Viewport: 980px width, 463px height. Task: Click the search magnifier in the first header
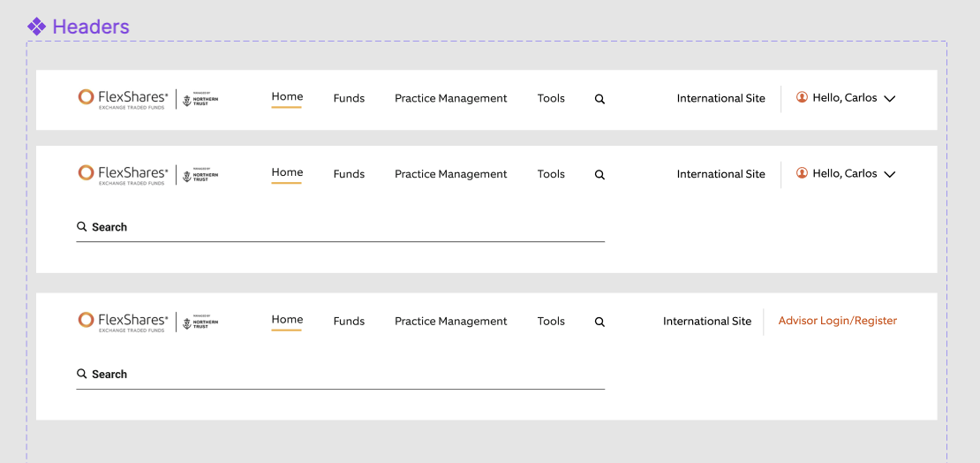[x=599, y=99]
